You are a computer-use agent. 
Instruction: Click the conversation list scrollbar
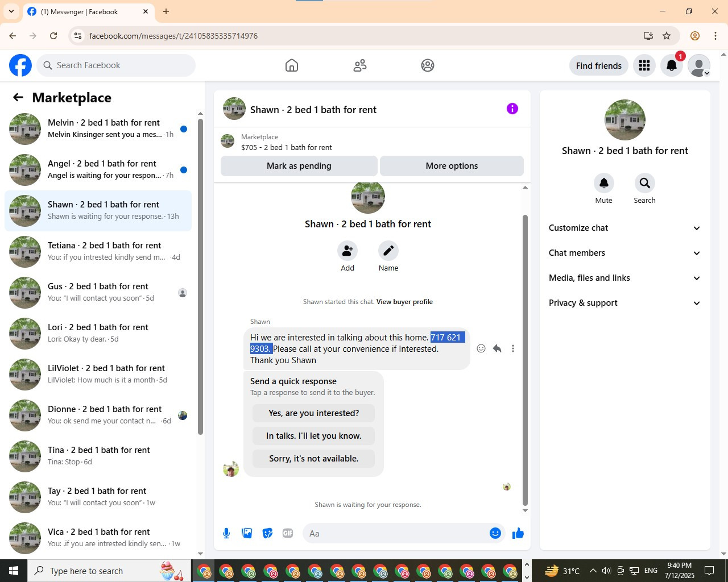(200, 277)
